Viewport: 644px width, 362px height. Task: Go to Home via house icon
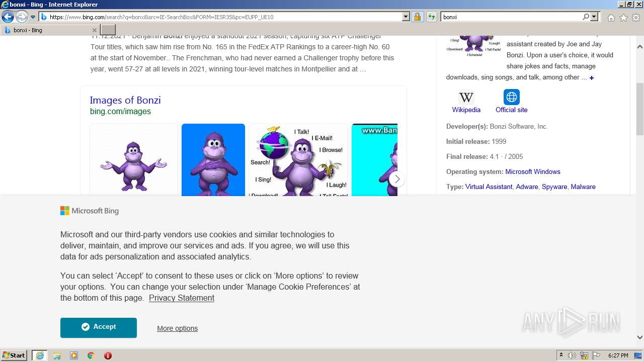click(611, 18)
